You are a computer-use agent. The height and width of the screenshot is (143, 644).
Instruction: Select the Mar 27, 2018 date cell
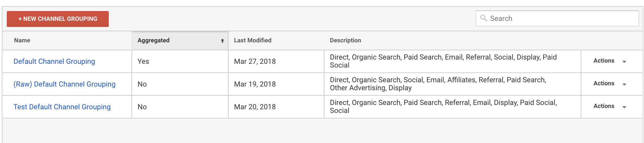click(x=255, y=61)
